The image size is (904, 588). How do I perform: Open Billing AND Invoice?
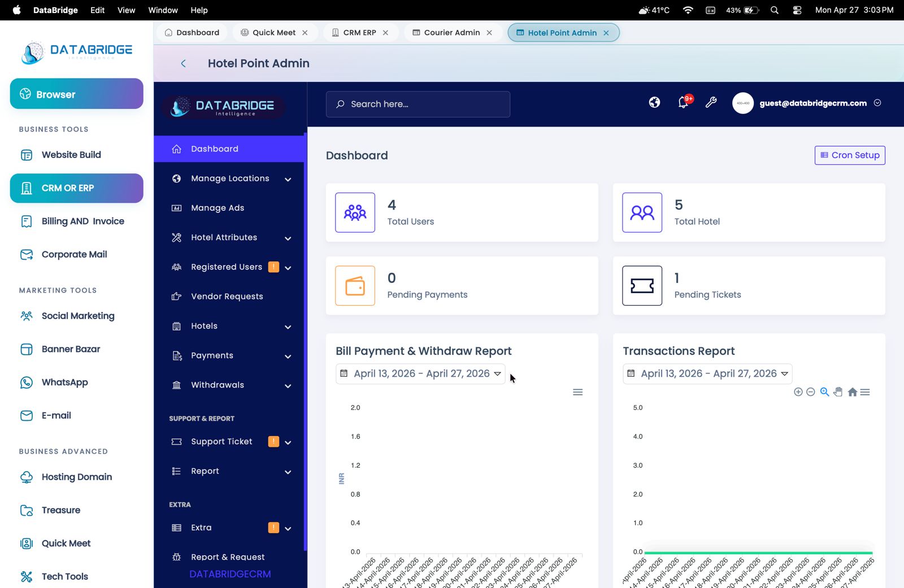[x=76, y=221]
